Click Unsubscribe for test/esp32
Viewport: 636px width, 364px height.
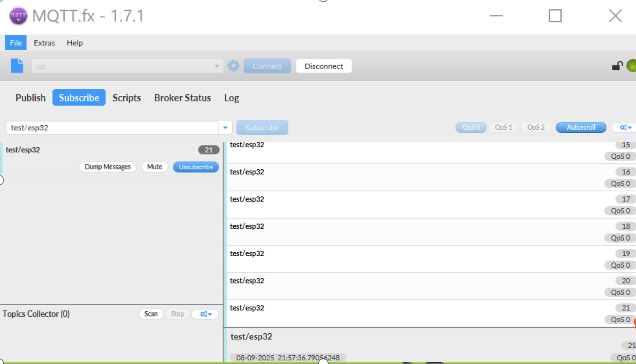tap(196, 167)
